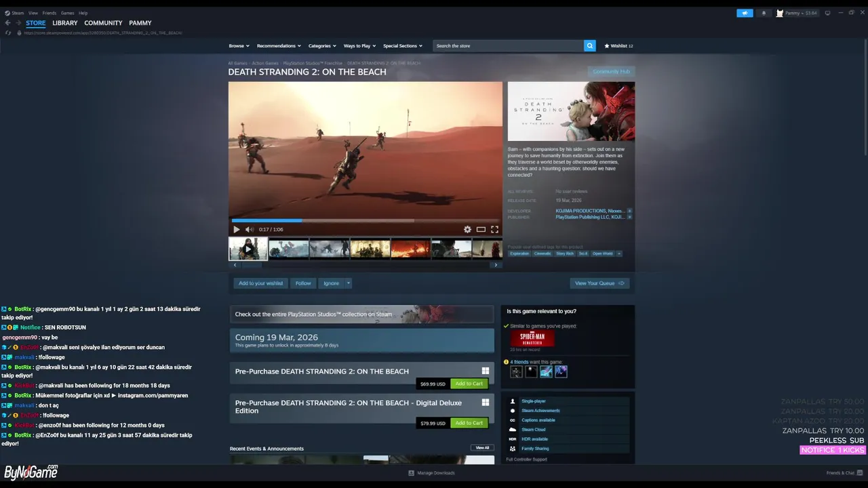The height and width of the screenshot is (488, 868).
Task: Click the Steam back navigation arrow
Action: 7,23
